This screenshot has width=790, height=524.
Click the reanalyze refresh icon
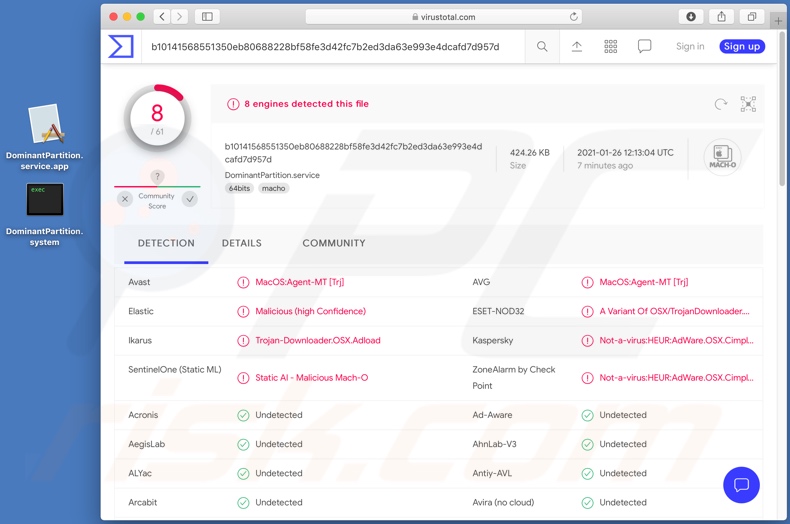point(721,104)
